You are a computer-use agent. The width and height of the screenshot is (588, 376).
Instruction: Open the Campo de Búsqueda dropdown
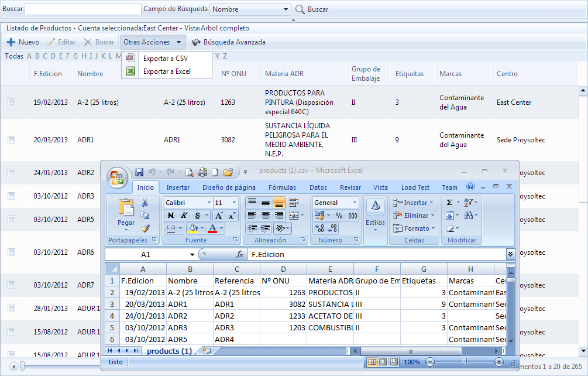click(x=286, y=9)
